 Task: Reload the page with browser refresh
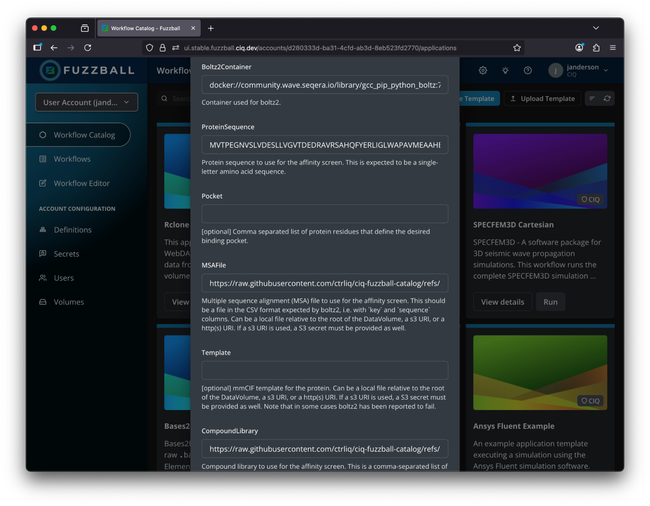pyautogui.click(x=87, y=48)
